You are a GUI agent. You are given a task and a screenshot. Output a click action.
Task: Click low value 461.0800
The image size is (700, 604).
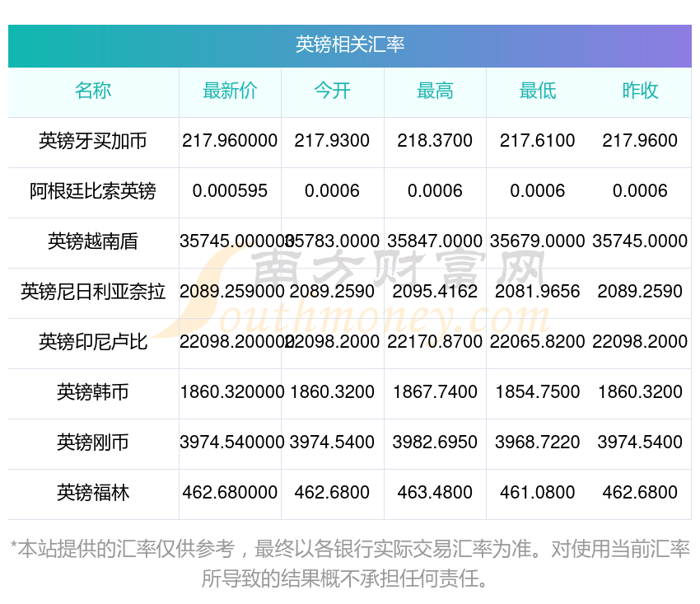click(538, 493)
